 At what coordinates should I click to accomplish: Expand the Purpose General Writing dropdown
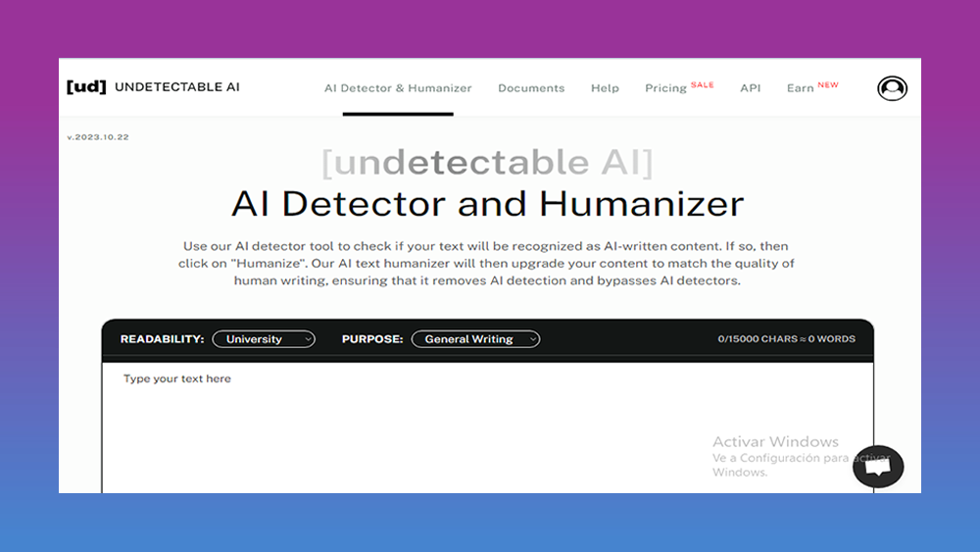(x=475, y=339)
